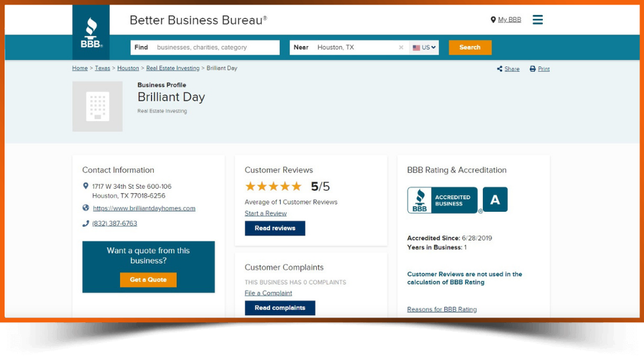This screenshot has width=644, height=363.
Task: Click the Share link
Action: [512, 68]
